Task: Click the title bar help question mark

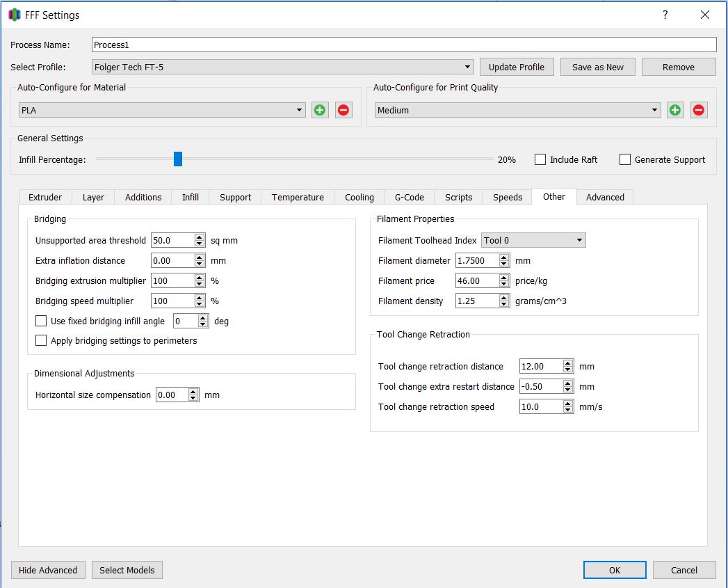Action: coord(665,15)
